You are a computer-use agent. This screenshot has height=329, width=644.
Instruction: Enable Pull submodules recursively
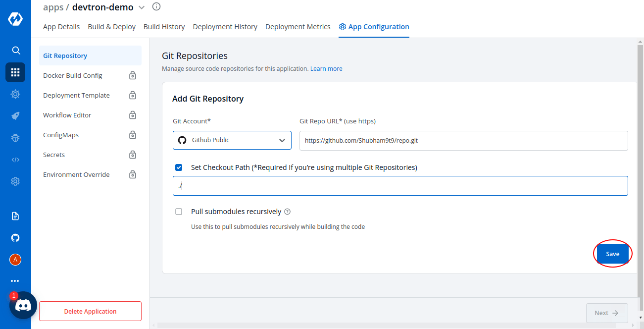click(179, 212)
